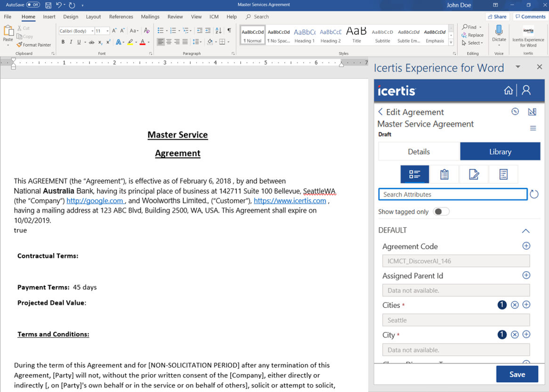This screenshot has height=392, width=549.
Task: Open the http://google.com link
Action: click(x=95, y=200)
